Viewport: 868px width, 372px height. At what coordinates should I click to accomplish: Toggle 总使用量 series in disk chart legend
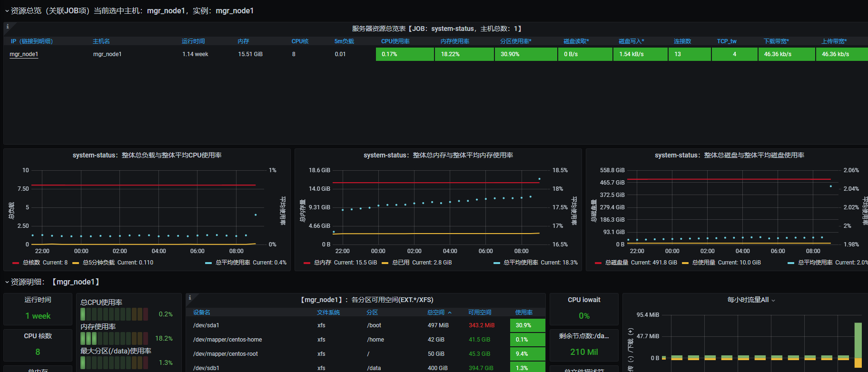tap(704, 263)
